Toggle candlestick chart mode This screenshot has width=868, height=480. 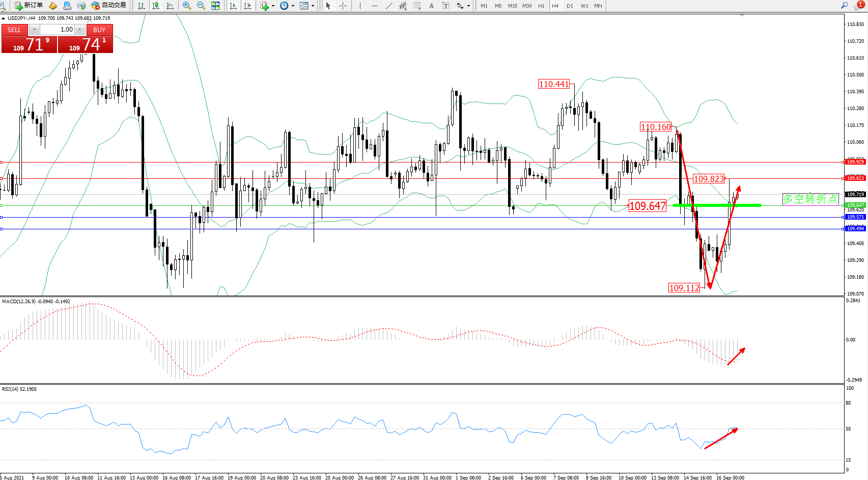point(156,6)
